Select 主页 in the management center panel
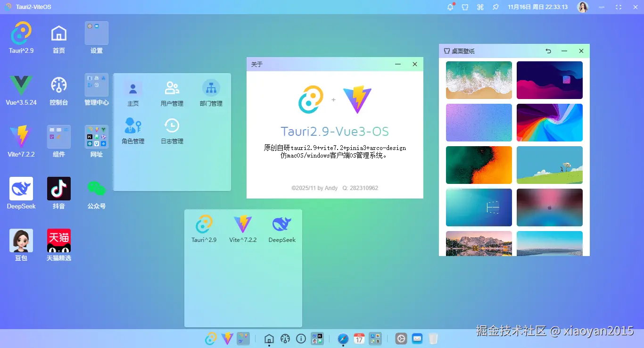This screenshot has width=644, height=348. coord(133,92)
